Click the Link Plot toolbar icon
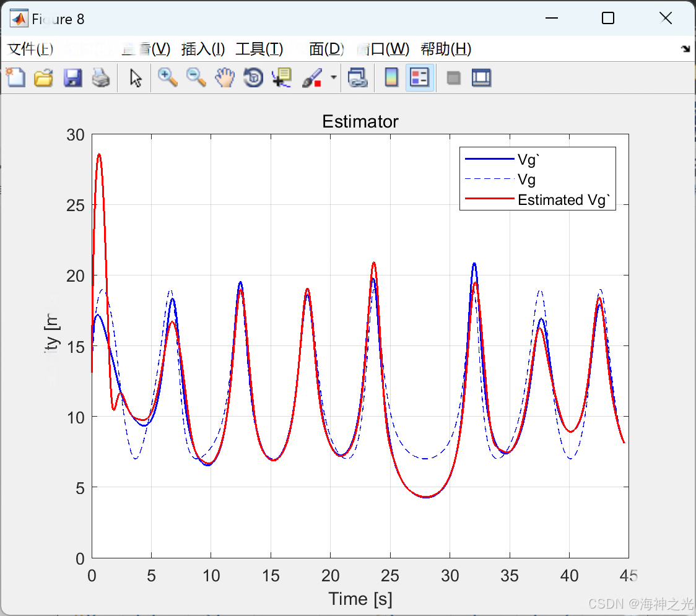696x616 pixels. point(358,77)
